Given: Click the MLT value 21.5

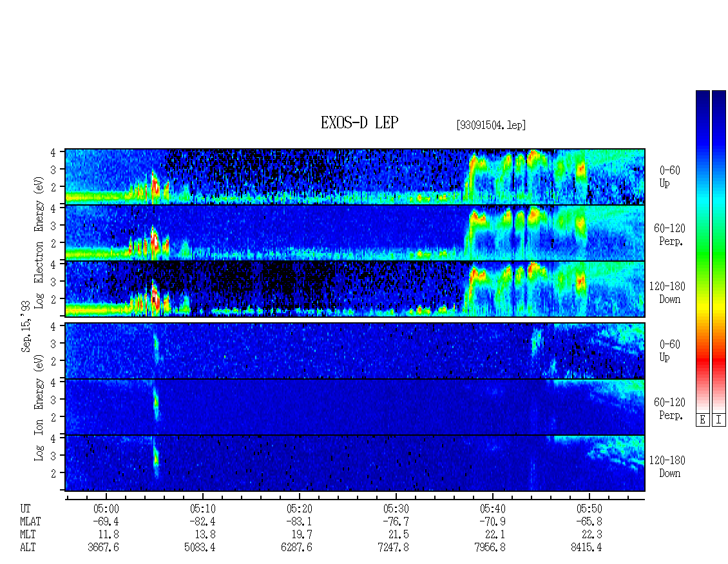Looking at the screenshot, I should click(398, 535).
